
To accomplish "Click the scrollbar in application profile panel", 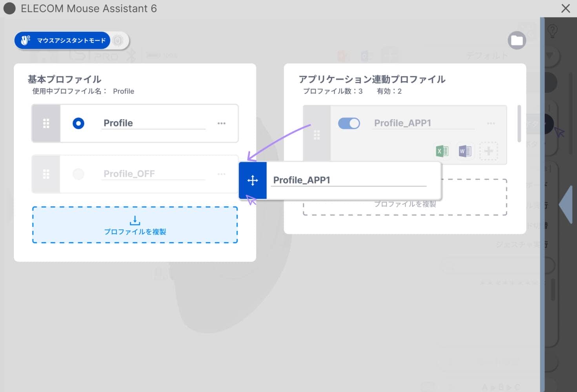I will (x=519, y=123).
